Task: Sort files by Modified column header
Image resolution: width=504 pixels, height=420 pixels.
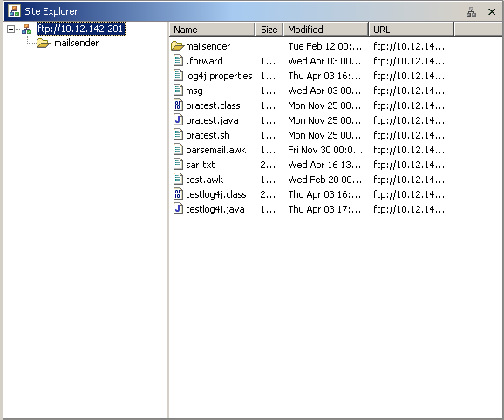Action: [x=325, y=30]
